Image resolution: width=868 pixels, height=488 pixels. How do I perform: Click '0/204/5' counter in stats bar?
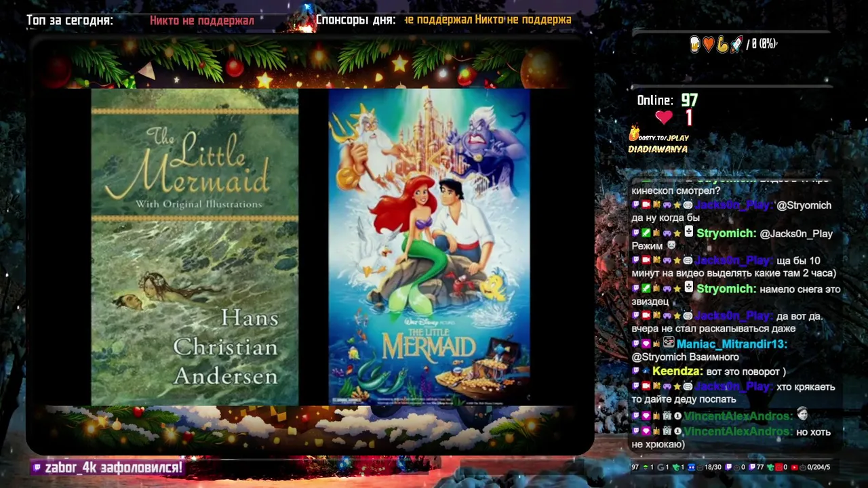[818, 467]
